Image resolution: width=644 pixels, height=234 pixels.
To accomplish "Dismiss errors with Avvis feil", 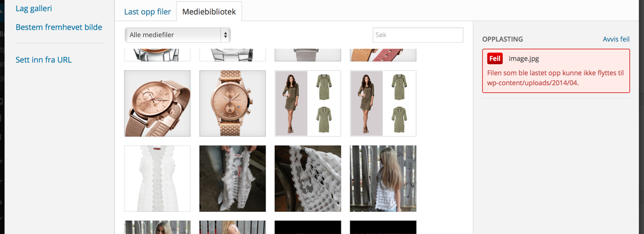I will point(616,39).
